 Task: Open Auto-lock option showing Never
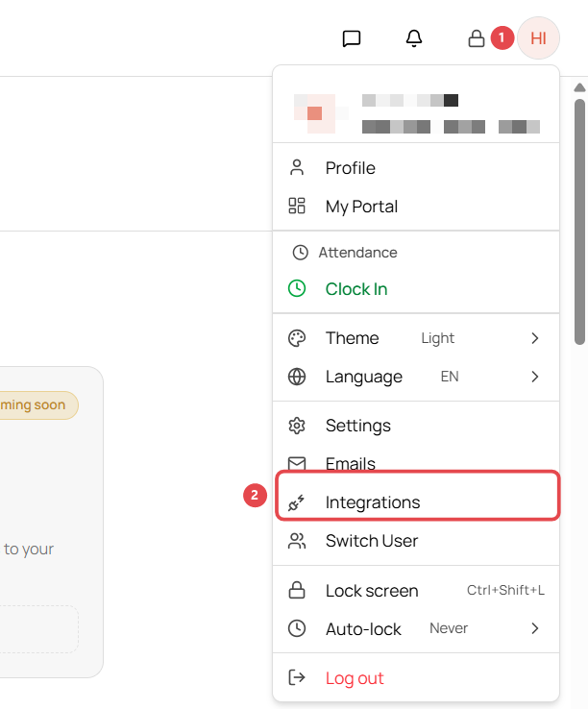[x=416, y=628]
